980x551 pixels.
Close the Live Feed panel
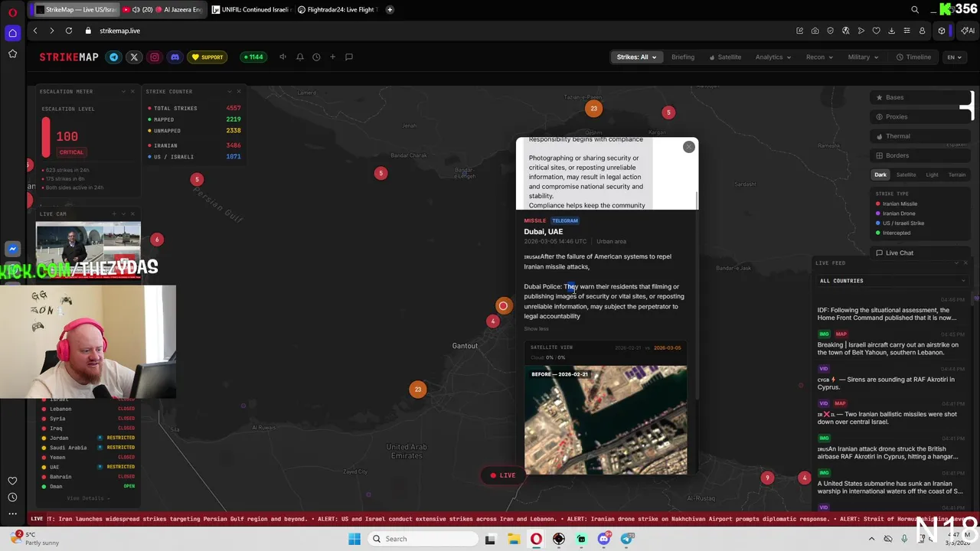point(965,262)
